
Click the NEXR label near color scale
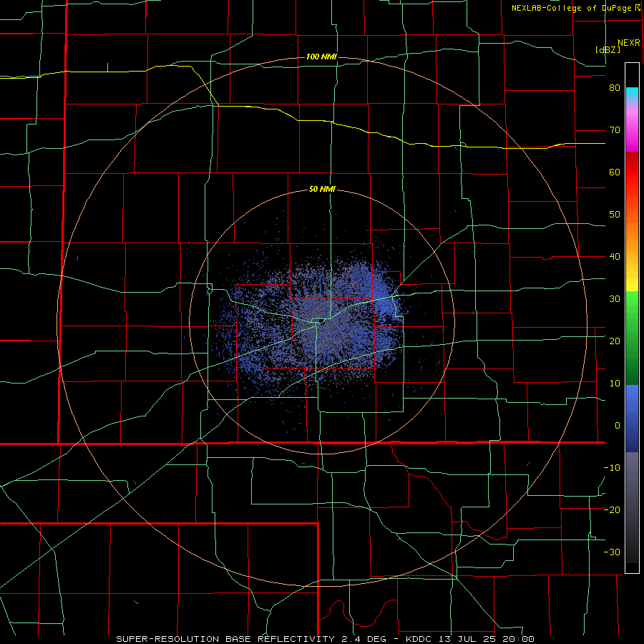coord(629,43)
